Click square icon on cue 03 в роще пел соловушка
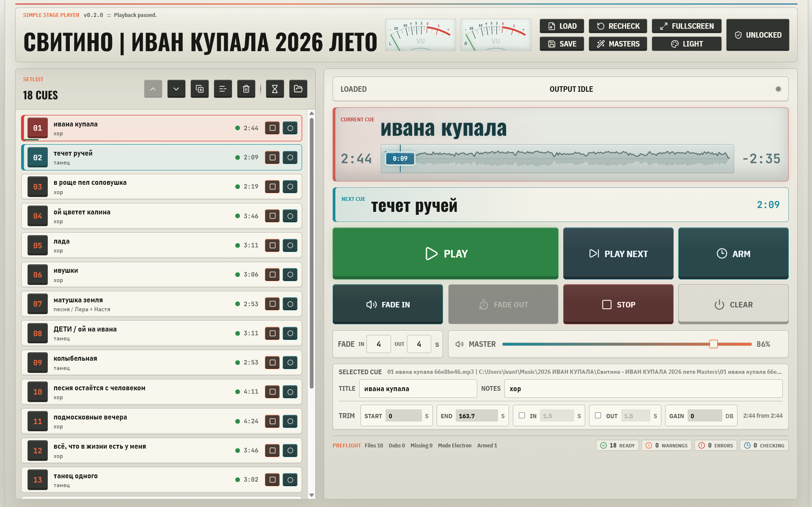The width and height of the screenshot is (812, 507). tap(273, 186)
